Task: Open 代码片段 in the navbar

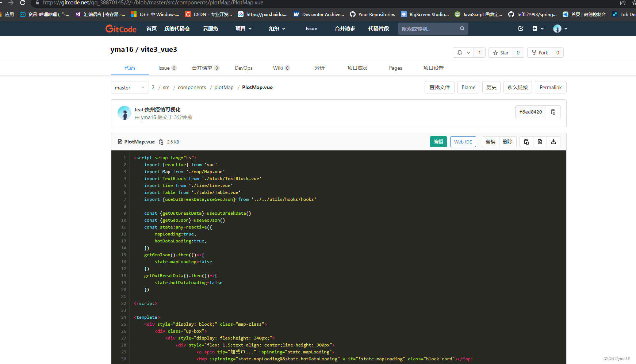Action: [x=379, y=28]
